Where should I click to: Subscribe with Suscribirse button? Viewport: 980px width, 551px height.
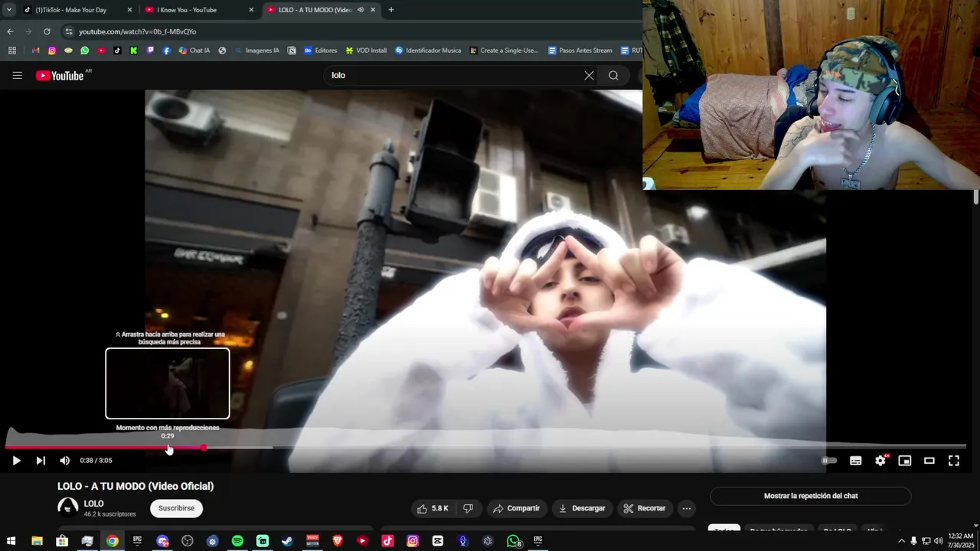(x=176, y=508)
